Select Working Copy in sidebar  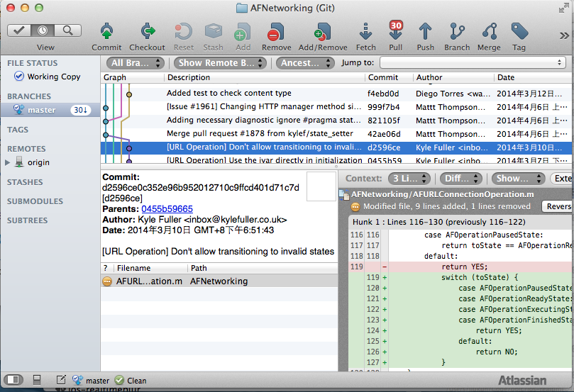coord(53,77)
